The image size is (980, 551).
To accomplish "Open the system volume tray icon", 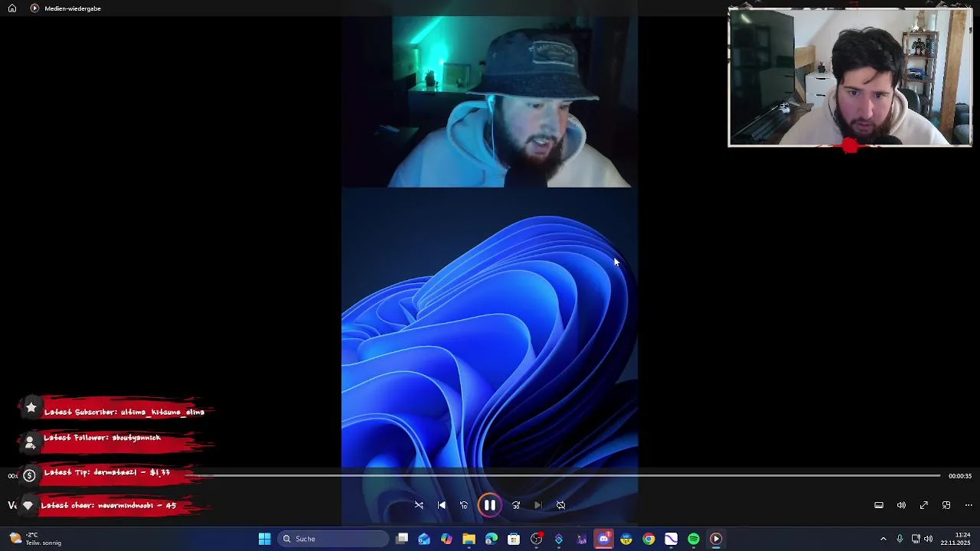I will [929, 539].
